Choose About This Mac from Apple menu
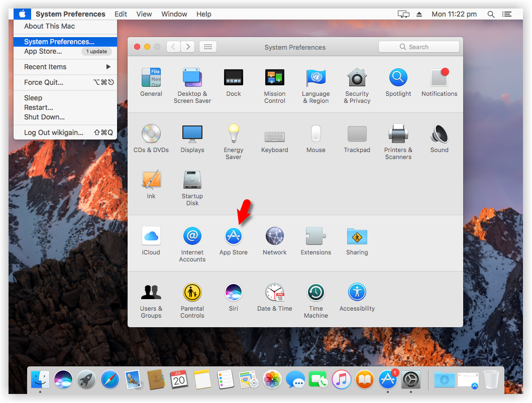 (x=65, y=27)
